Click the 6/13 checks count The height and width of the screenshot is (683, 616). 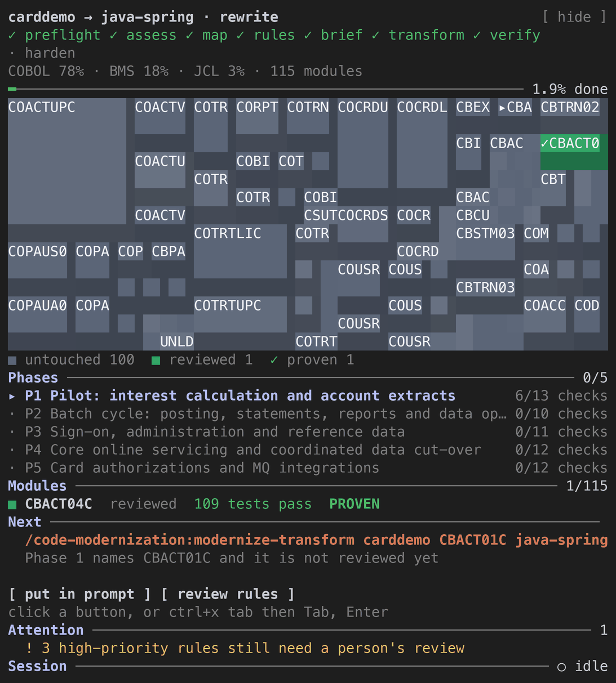pos(561,396)
